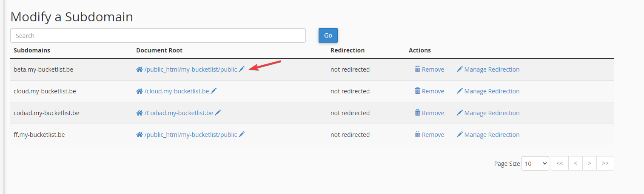Click home icon beside /cloud.my-bucketlist.be
The image size is (644, 194).
pyautogui.click(x=139, y=91)
